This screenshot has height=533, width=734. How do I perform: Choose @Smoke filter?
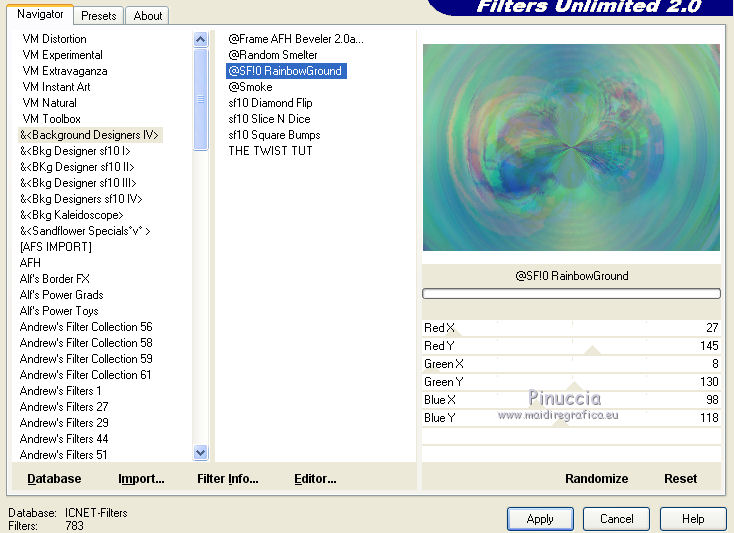point(250,87)
